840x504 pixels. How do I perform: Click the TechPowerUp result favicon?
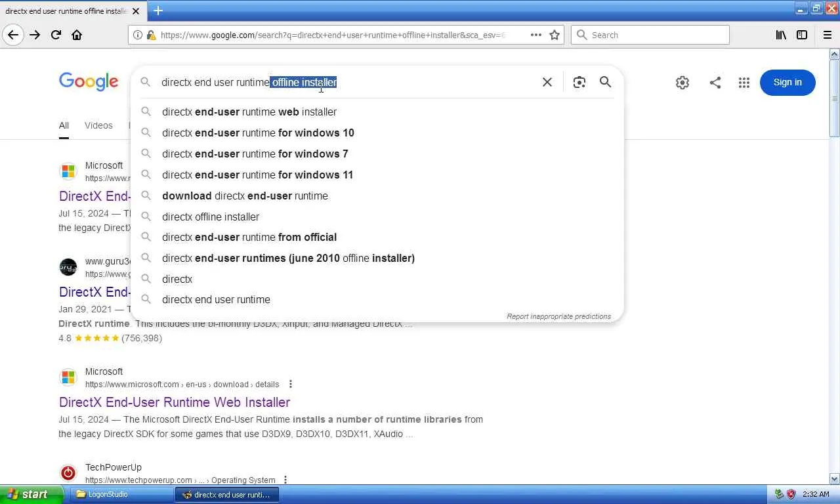point(68,473)
